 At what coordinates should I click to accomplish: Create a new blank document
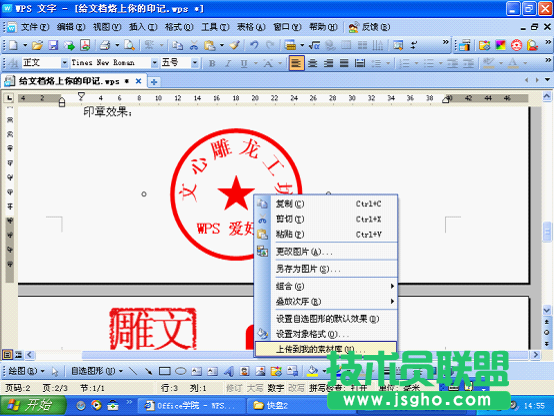[x=13, y=45]
